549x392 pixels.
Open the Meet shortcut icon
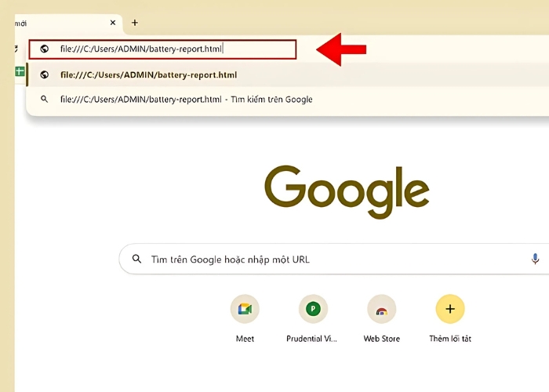[245, 309]
